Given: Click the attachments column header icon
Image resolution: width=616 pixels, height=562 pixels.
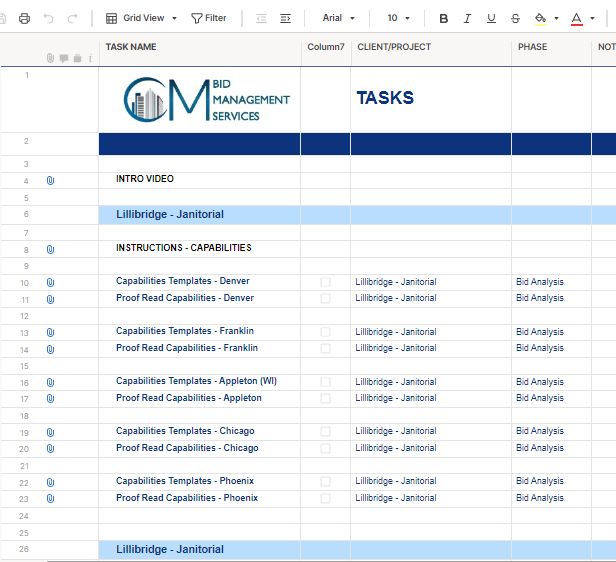Looking at the screenshot, I should pos(50,58).
